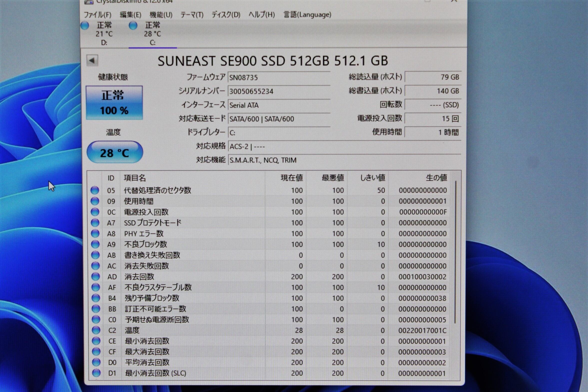Click raw value 000000000038 in row B4
Image resolution: width=588 pixels, height=392 pixels.
422,298
